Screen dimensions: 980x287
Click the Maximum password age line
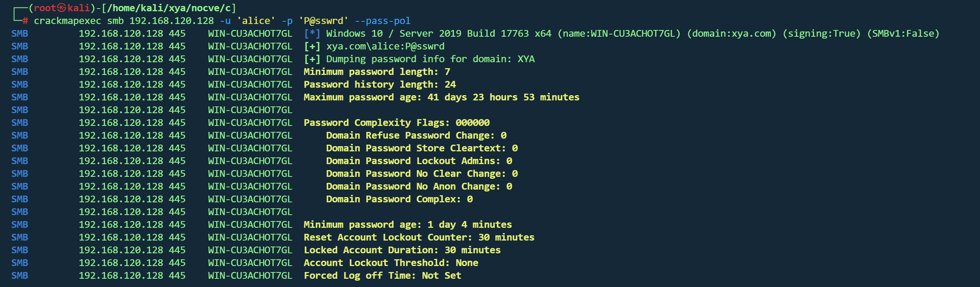click(x=441, y=97)
